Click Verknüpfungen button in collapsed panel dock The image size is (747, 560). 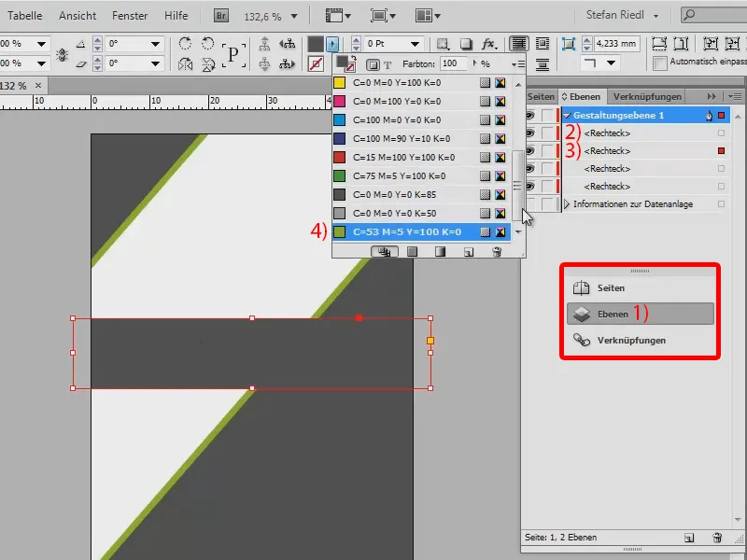click(x=641, y=340)
